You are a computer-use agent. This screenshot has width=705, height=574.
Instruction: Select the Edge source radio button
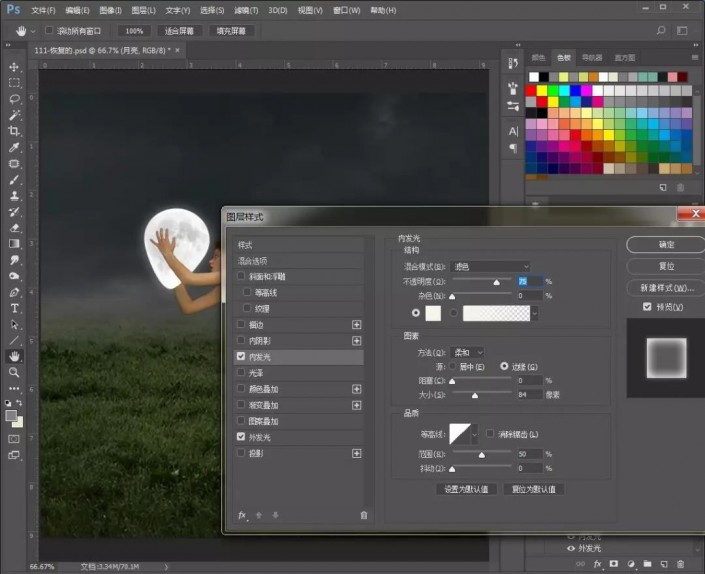coord(504,366)
